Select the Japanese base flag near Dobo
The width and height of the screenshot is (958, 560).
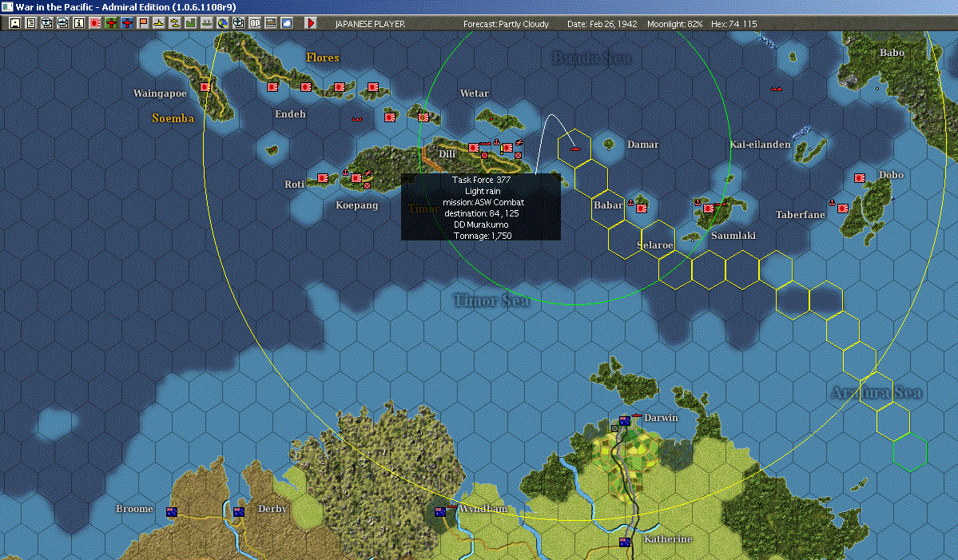860,178
